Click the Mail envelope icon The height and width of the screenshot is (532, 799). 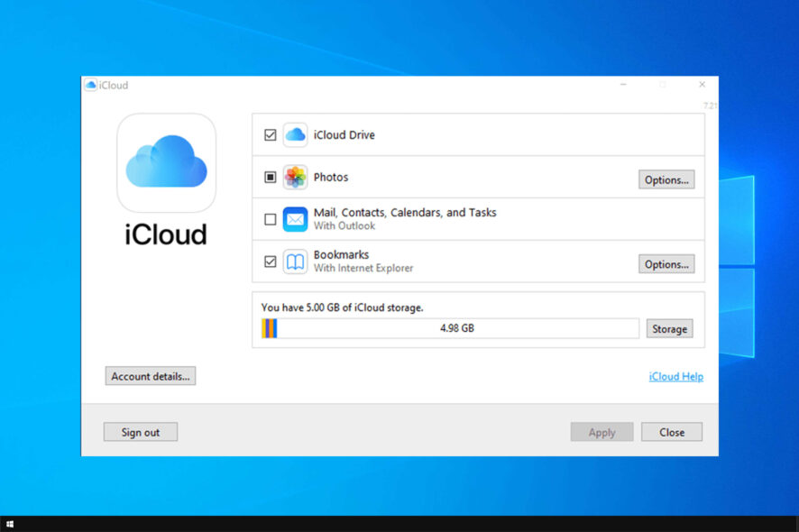pyautogui.click(x=295, y=220)
